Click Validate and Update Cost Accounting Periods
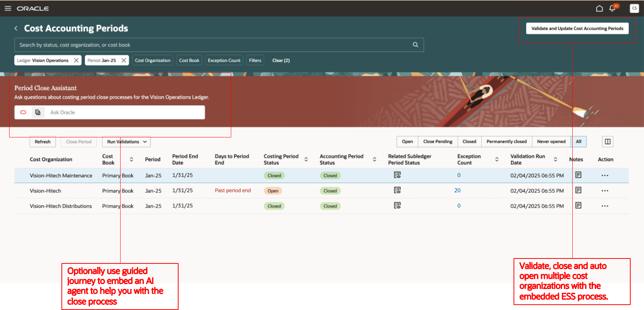Screen dimensions: 644x310 (577, 29)
